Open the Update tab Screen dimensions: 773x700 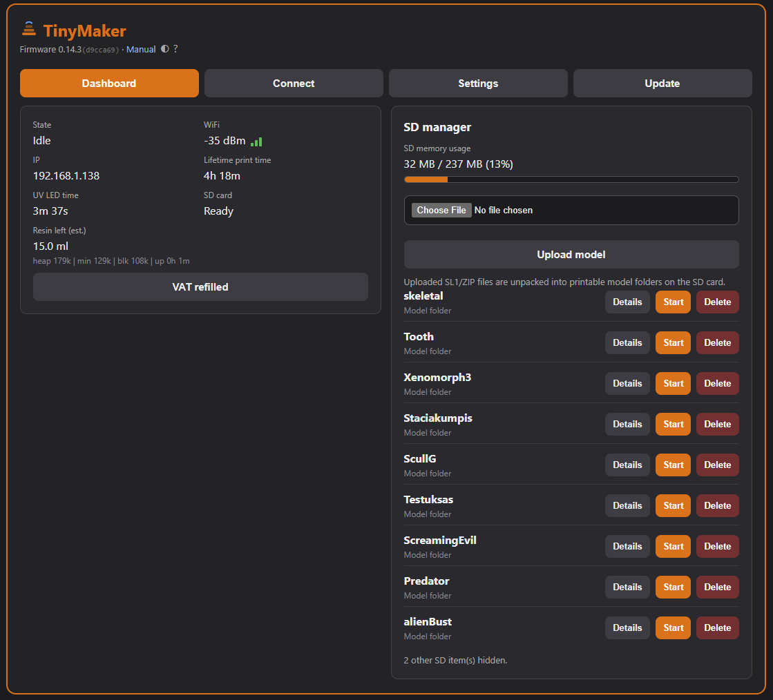point(662,84)
